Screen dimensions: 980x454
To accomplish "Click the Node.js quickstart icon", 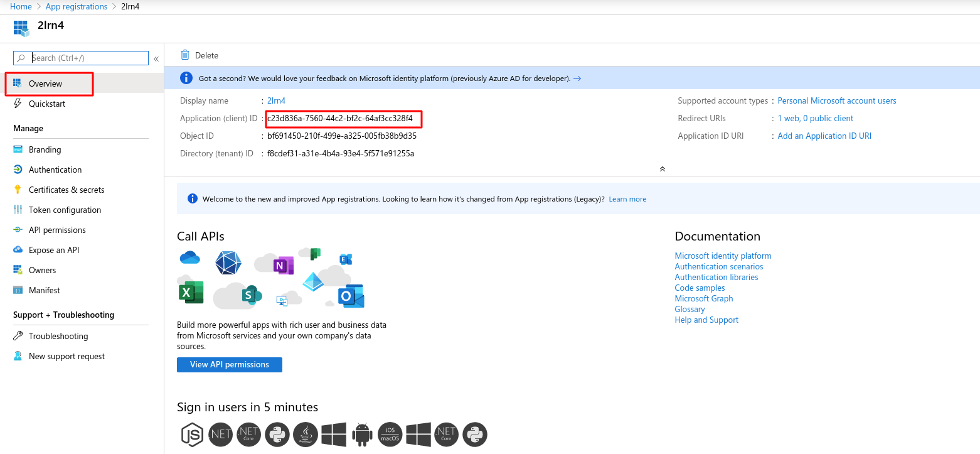I will point(193,435).
